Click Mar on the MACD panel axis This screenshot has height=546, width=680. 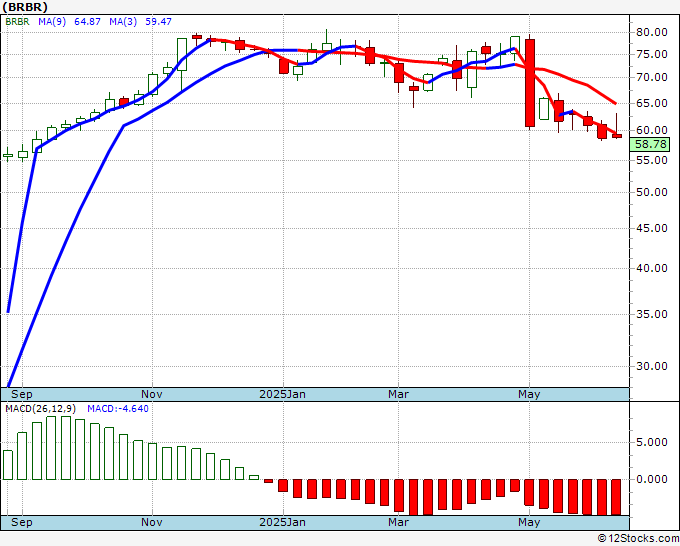tap(398, 522)
